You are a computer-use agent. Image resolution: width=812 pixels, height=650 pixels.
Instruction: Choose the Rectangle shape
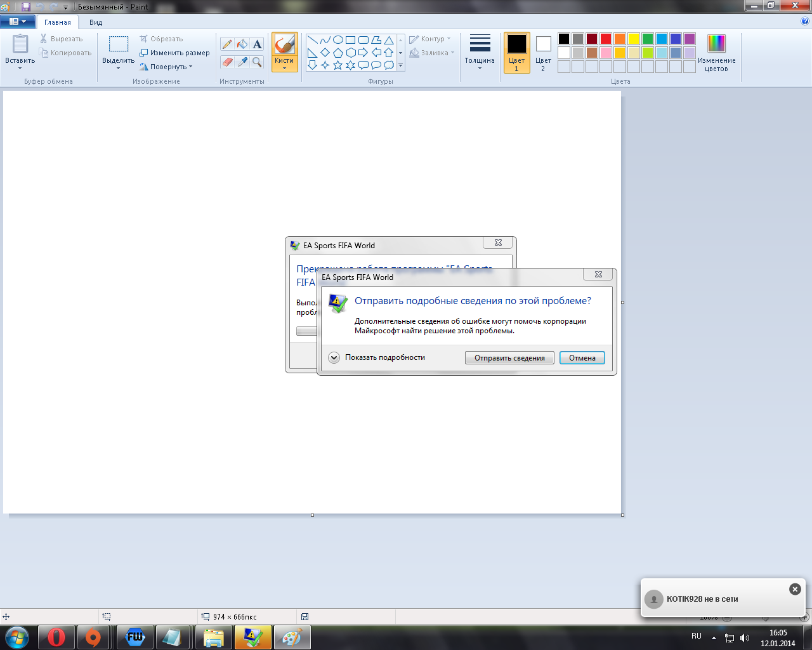pyautogui.click(x=350, y=40)
